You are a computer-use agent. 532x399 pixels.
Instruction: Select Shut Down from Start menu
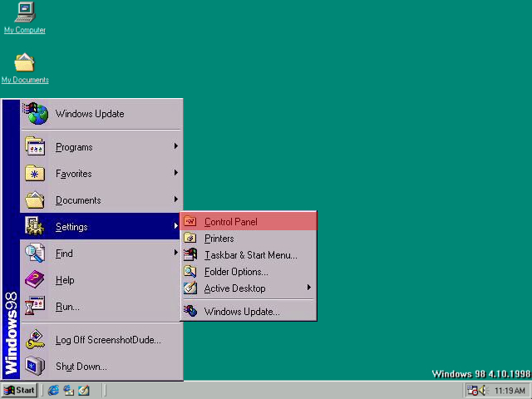(x=81, y=367)
